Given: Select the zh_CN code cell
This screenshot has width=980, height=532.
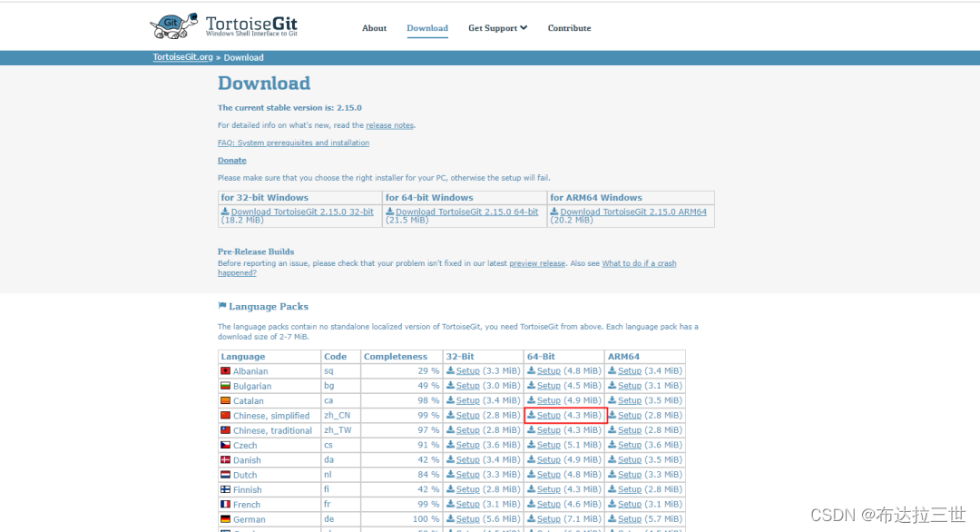Looking at the screenshot, I should 340,415.
